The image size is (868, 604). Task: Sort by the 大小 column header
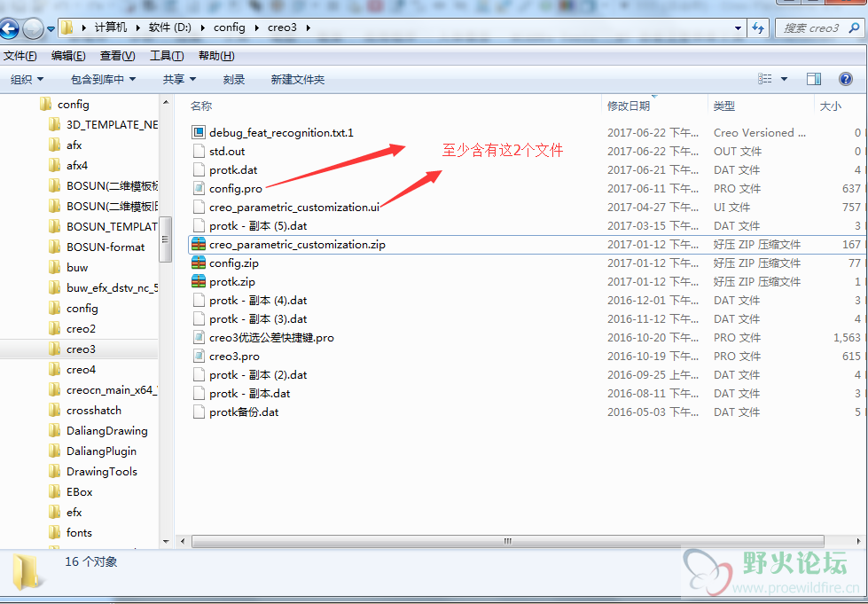[831, 106]
